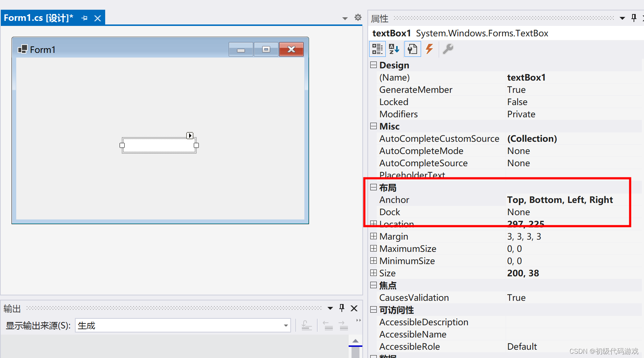This screenshot has height=358, width=644.
Task: Select the Form1.cs design tab
Action: [x=39, y=18]
